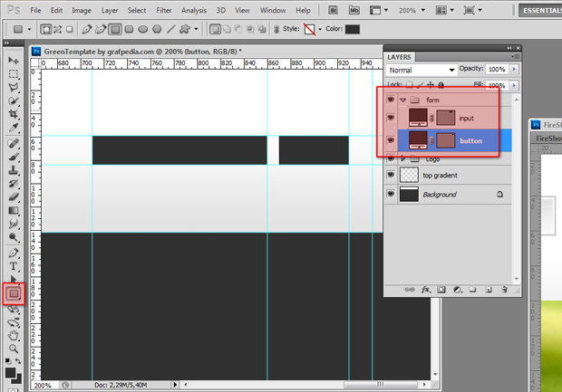Select the Dodge tool
Viewport: 562px width, 392px height.
point(14,237)
